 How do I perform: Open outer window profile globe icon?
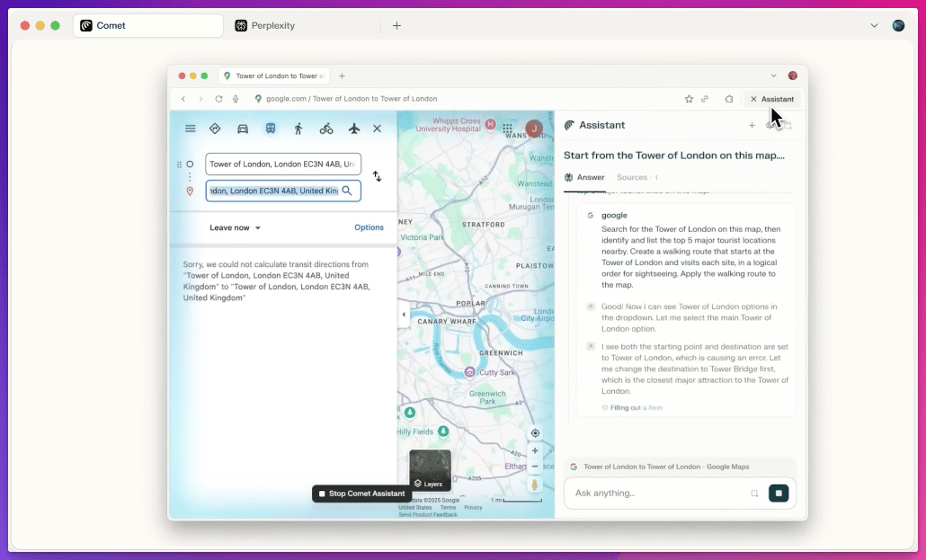click(898, 25)
